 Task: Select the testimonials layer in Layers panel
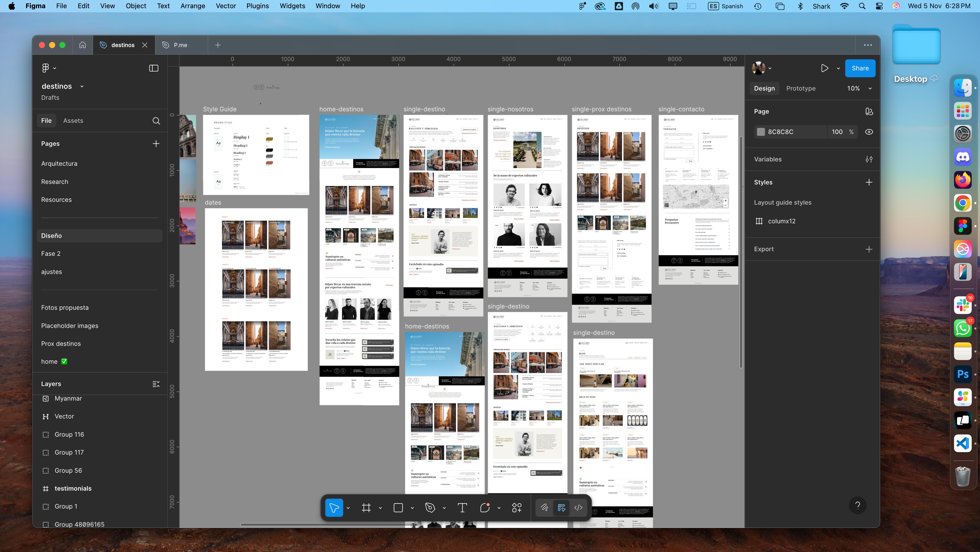coord(73,488)
